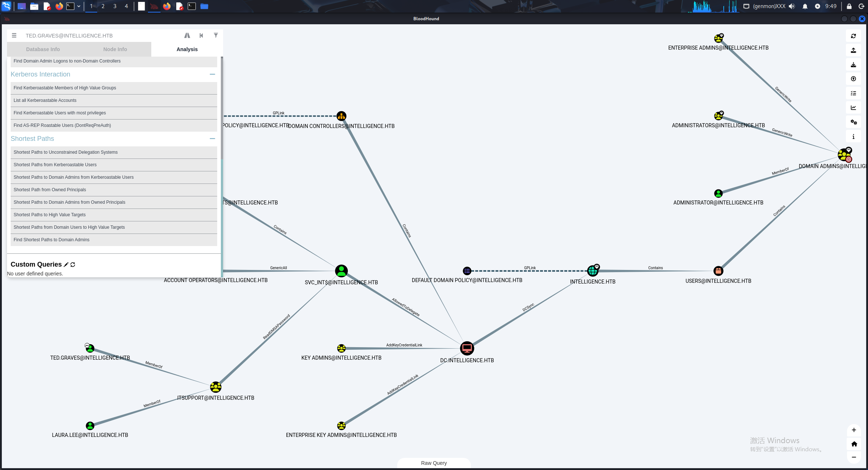
Task: Switch to the Node Info tab
Action: click(x=115, y=49)
